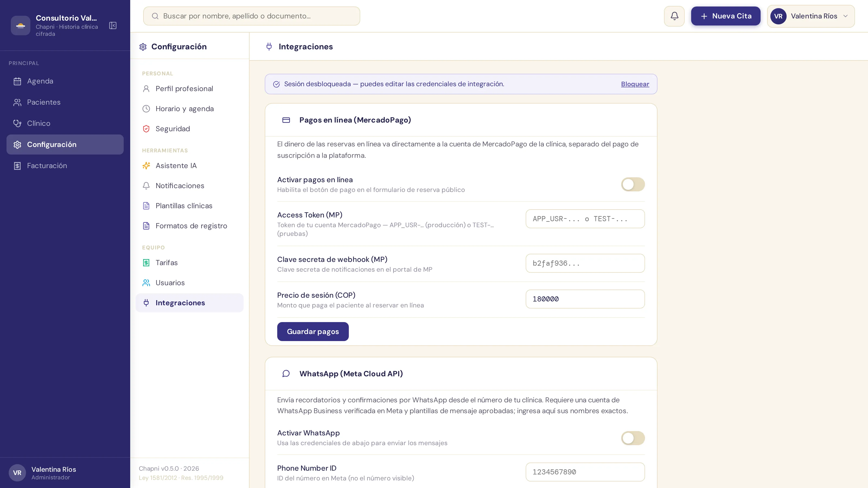
Task: Click the plug icon in Integraciones page header
Action: pyautogui.click(x=269, y=46)
